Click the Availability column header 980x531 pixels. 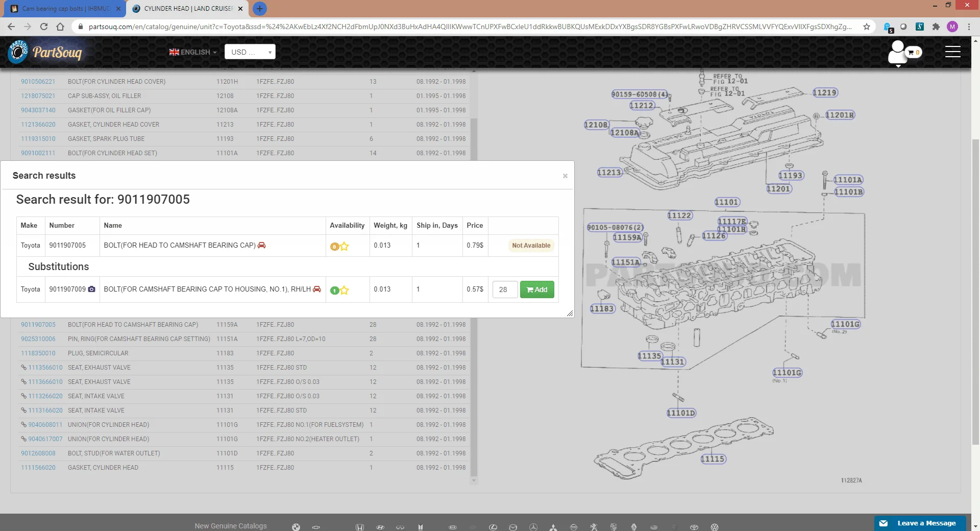click(347, 225)
